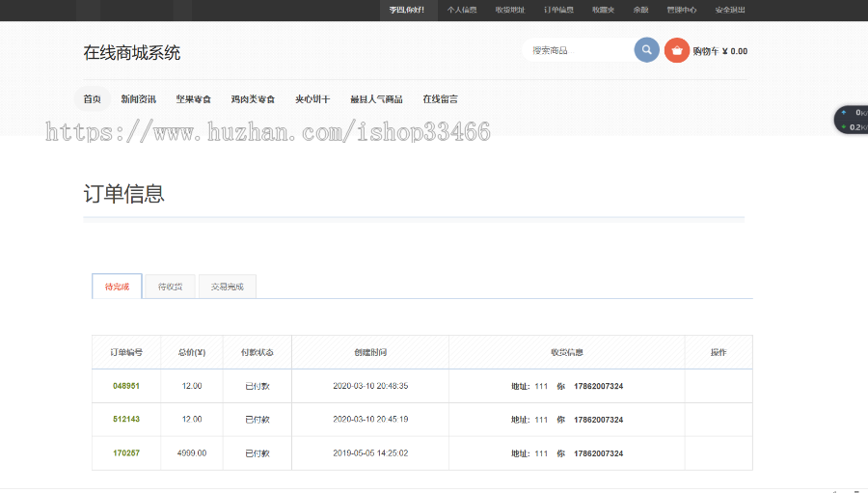The image size is (868, 493).
Task: Open 收藏夹 in top bar
Action: pos(603,10)
